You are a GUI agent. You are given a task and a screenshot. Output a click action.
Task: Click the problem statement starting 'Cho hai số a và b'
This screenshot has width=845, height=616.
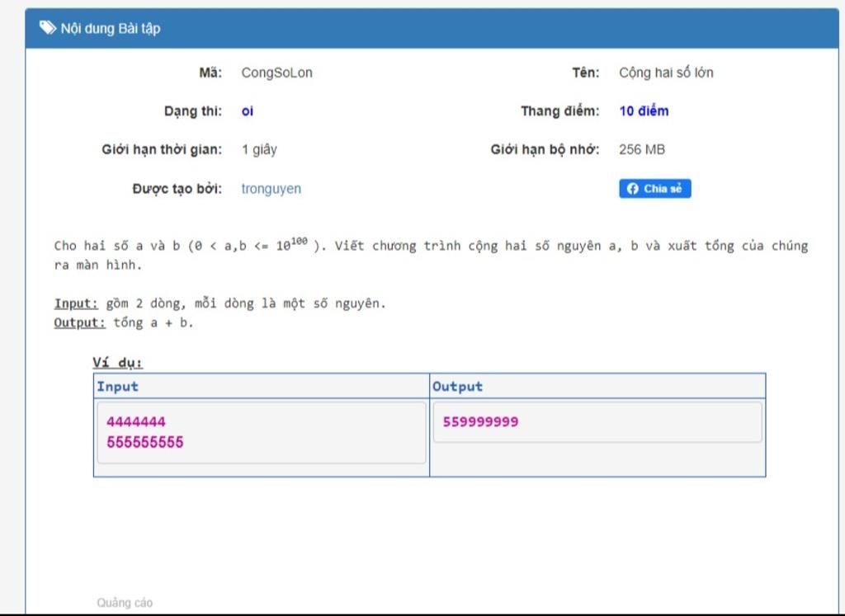click(x=431, y=255)
